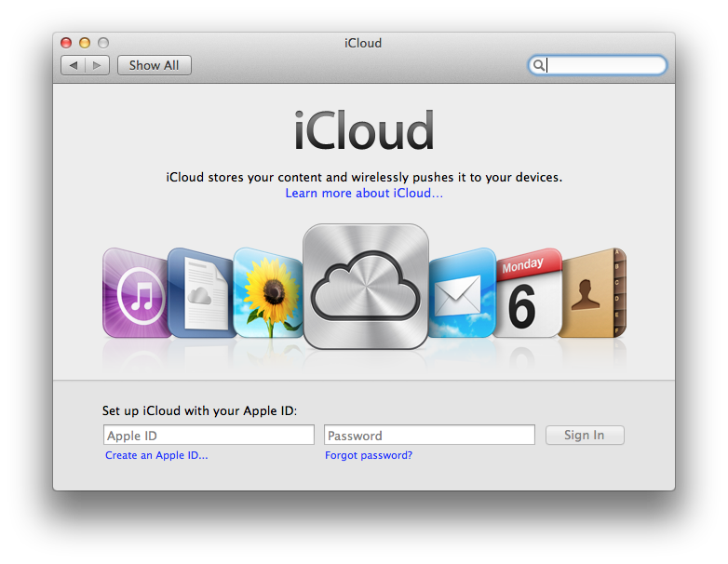Click the large iCloud heading text
Image resolution: width=728 pixels, height=564 pixels.
tap(364, 130)
